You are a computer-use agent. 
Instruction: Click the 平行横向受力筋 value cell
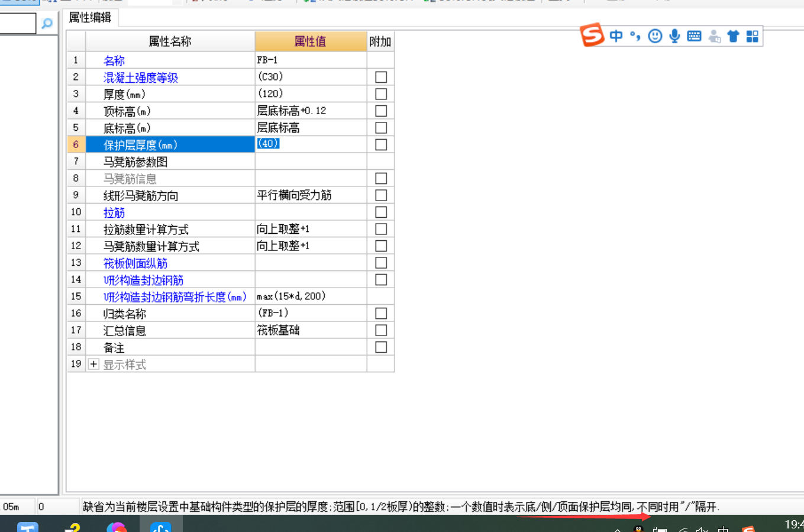pos(311,195)
